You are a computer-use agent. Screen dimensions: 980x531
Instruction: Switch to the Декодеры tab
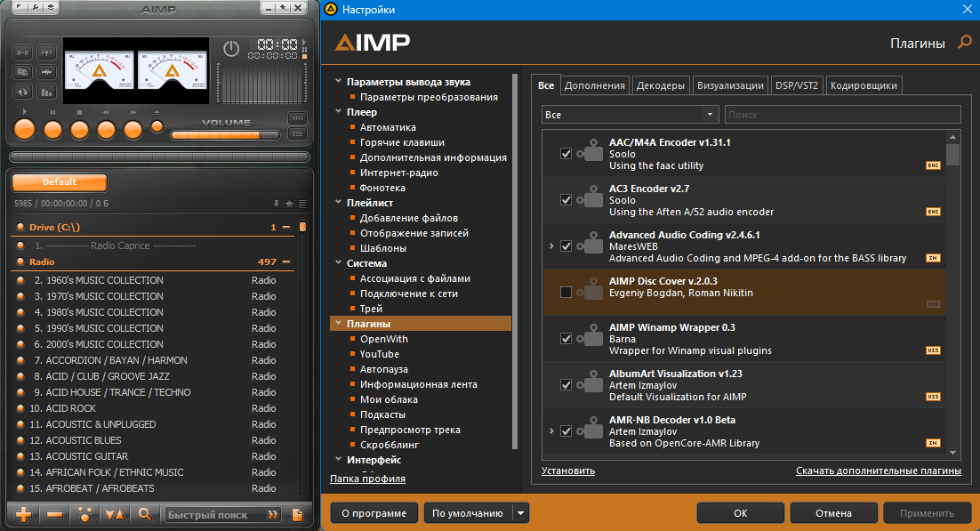point(660,85)
